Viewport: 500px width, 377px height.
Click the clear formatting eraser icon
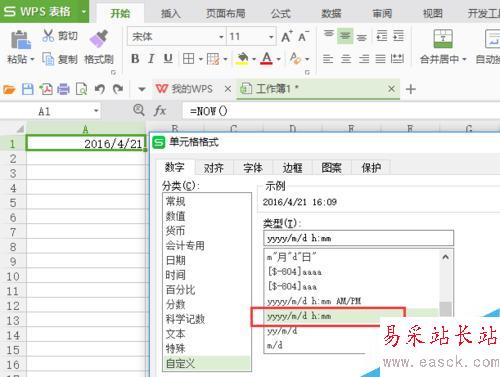point(295,58)
